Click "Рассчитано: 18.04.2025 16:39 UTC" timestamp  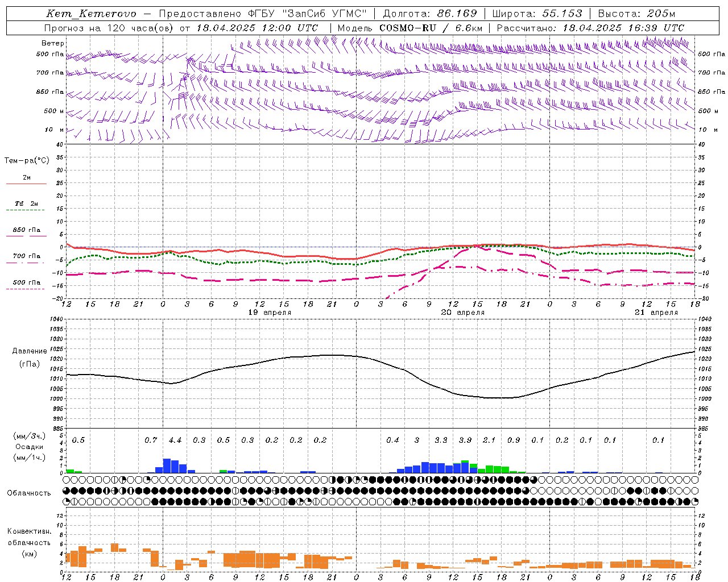(590, 28)
